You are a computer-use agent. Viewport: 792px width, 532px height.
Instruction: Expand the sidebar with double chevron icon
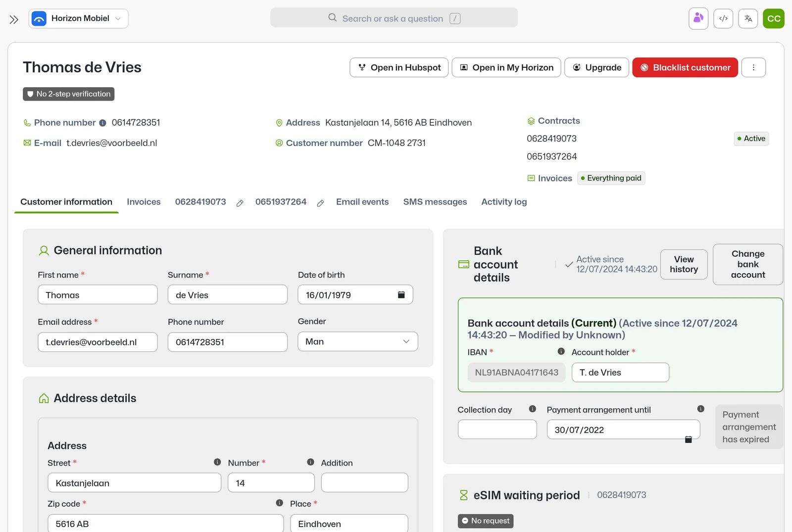point(14,19)
